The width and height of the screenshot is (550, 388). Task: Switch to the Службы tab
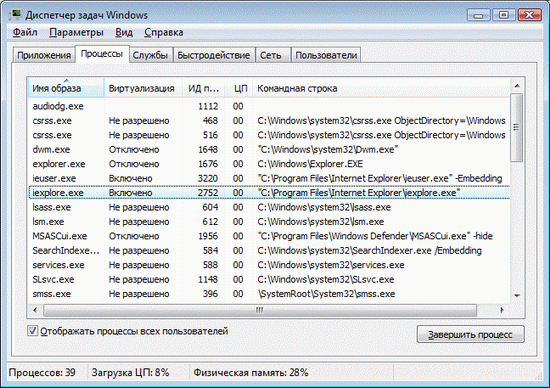coord(150,55)
